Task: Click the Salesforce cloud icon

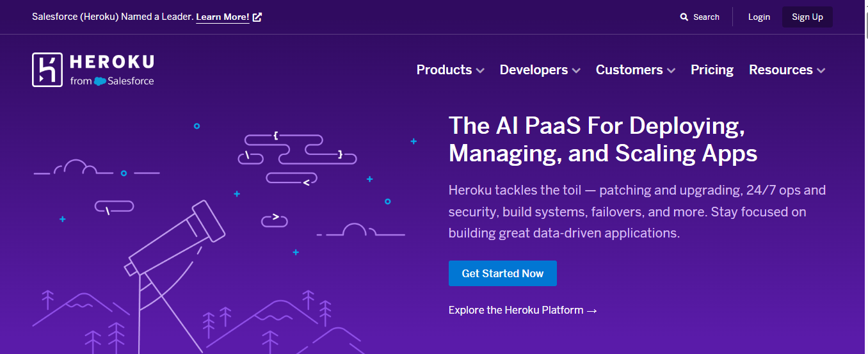Action: [100, 81]
